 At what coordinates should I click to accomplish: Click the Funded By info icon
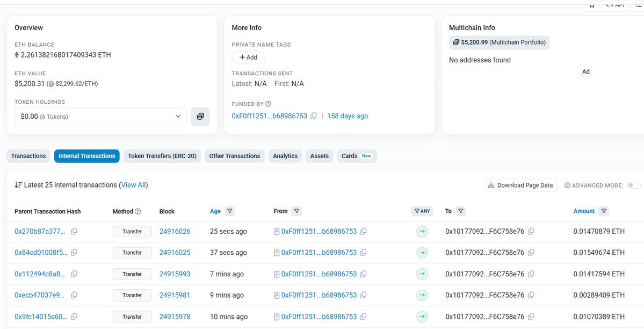[269, 104]
